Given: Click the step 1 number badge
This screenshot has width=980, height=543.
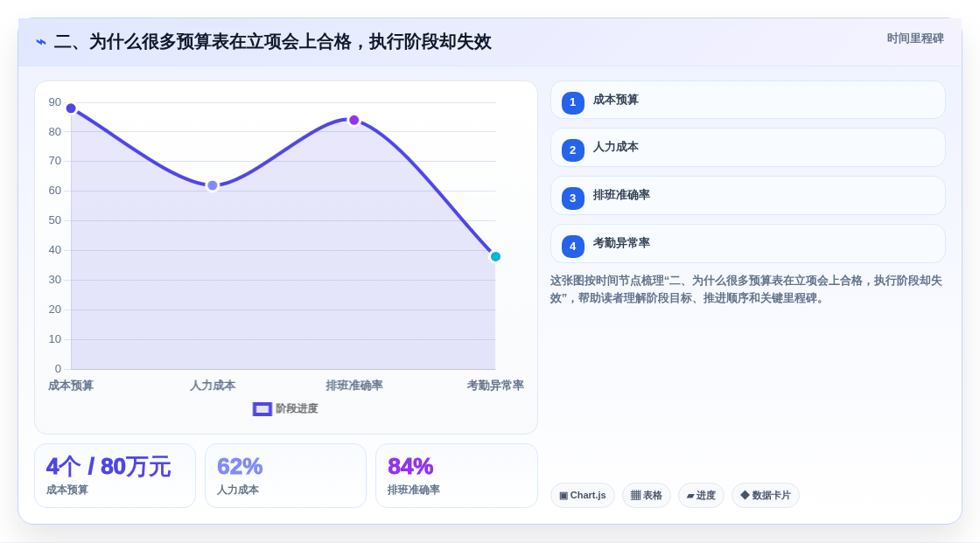Looking at the screenshot, I should click(x=572, y=102).
